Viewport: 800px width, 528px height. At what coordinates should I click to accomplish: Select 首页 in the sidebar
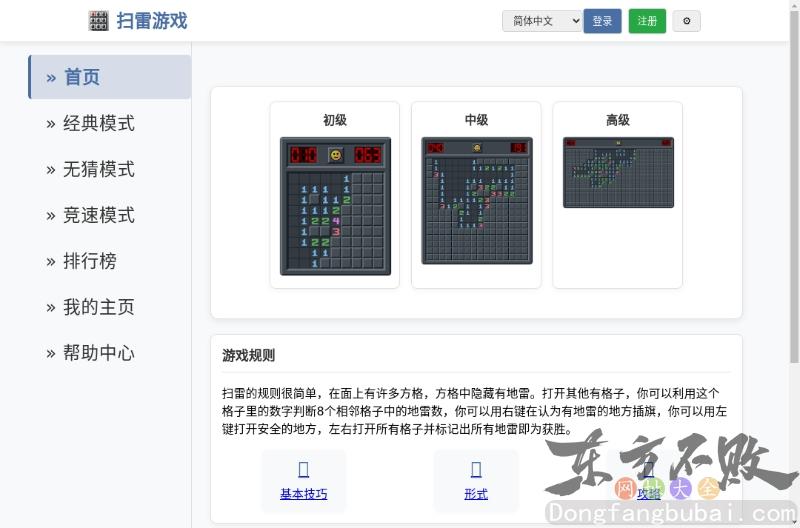(109, 77)
